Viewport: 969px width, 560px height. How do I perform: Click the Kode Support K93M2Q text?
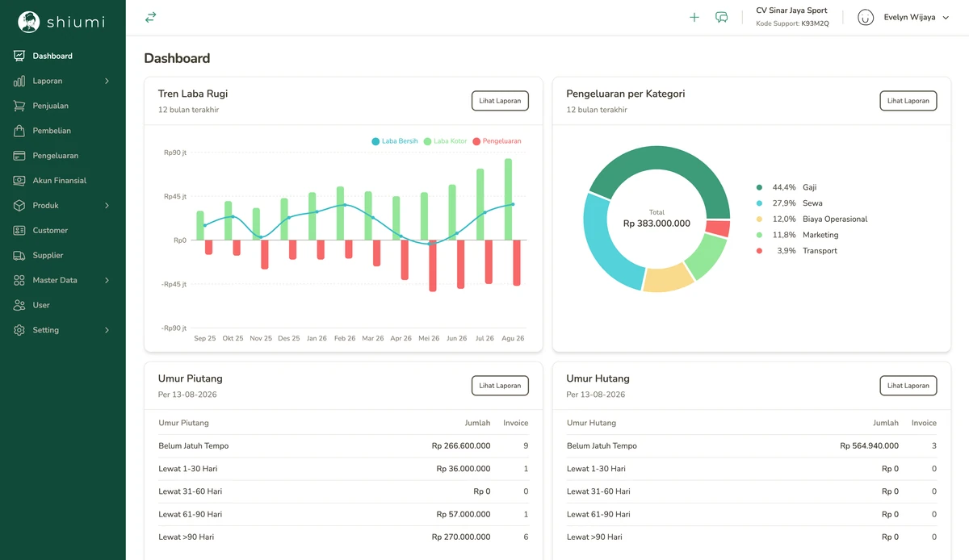click(792, 24)
